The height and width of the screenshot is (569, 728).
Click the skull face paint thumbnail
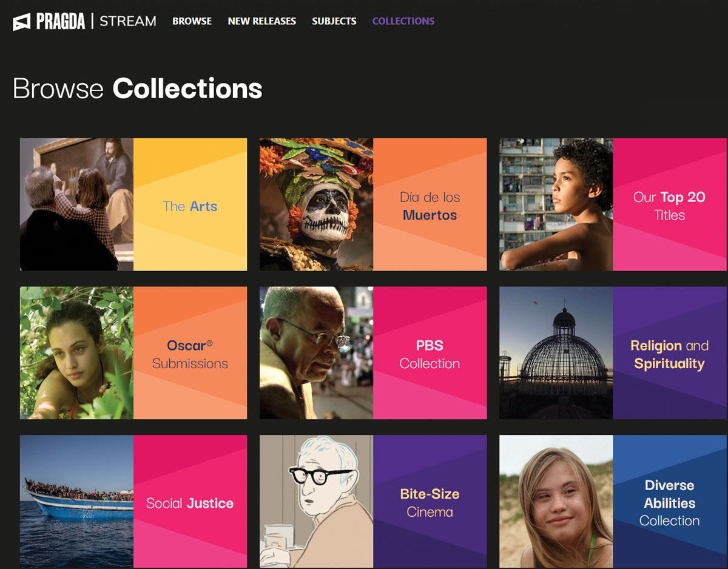316,204
